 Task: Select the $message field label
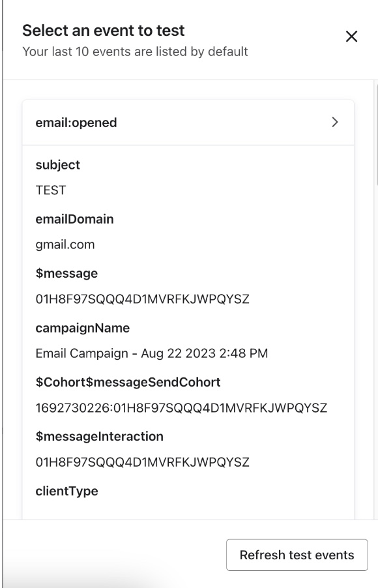[63, 273]
